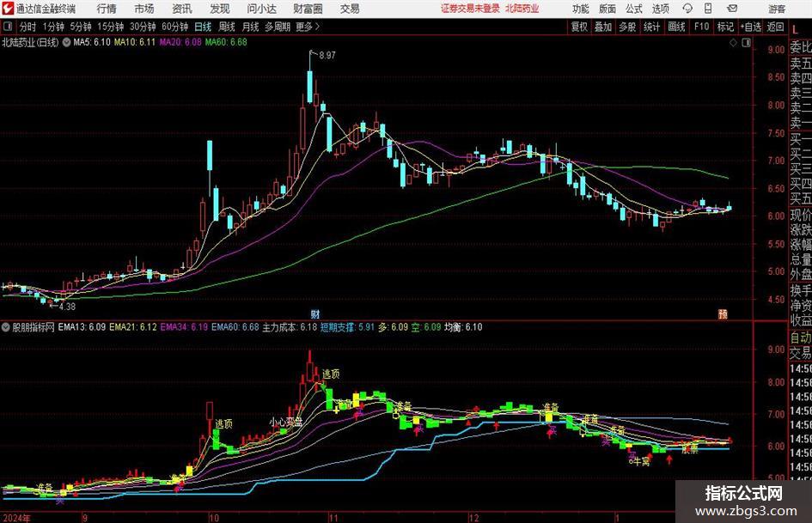
Task: Open the 市场 menu
Action: click(x=144, y=9)
